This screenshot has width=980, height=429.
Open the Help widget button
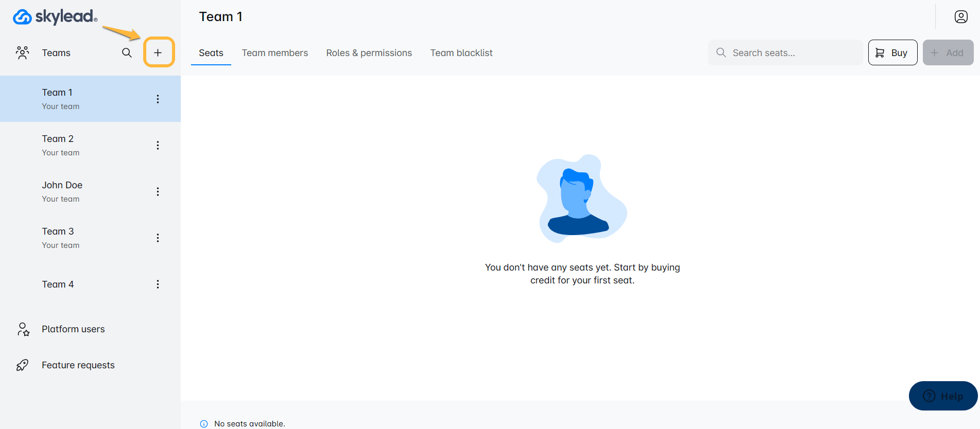click(943, 396)
